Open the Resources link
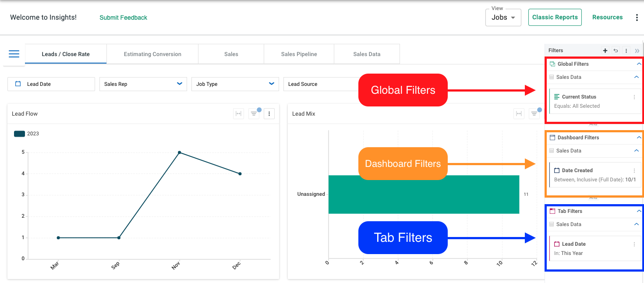This screenshot has width=644, height=283. (x=607, y=18)
